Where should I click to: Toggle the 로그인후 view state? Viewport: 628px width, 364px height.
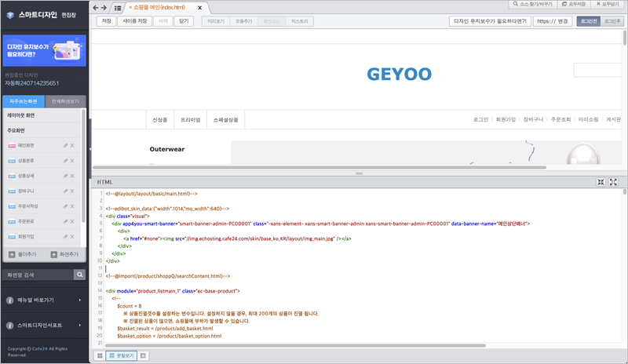tap(612, 21)
